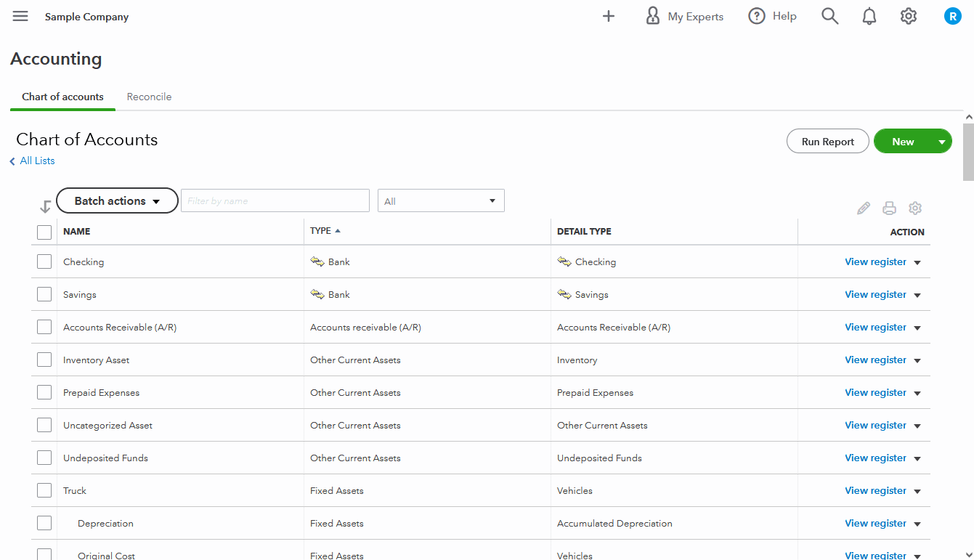
Task: Click the Run Report button
Action: point(827,141)
